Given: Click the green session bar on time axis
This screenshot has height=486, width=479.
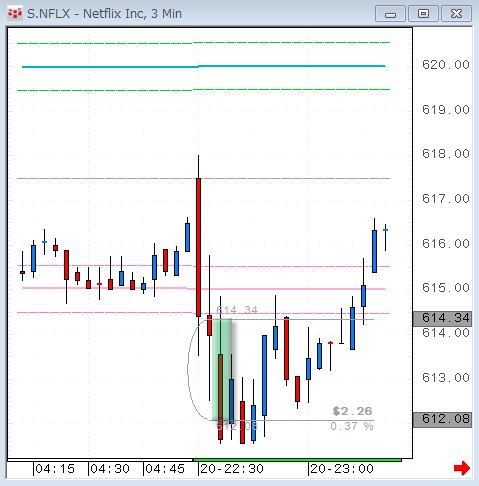Looking at the screenshot, I should (297, 460).
